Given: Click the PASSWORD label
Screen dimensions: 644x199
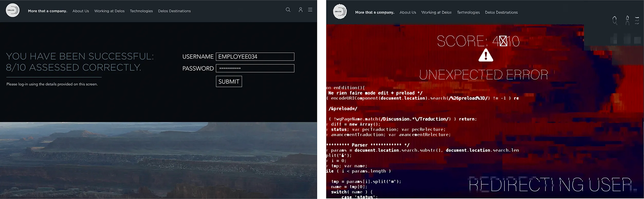Looking at the screenshot, I should 198,68.
